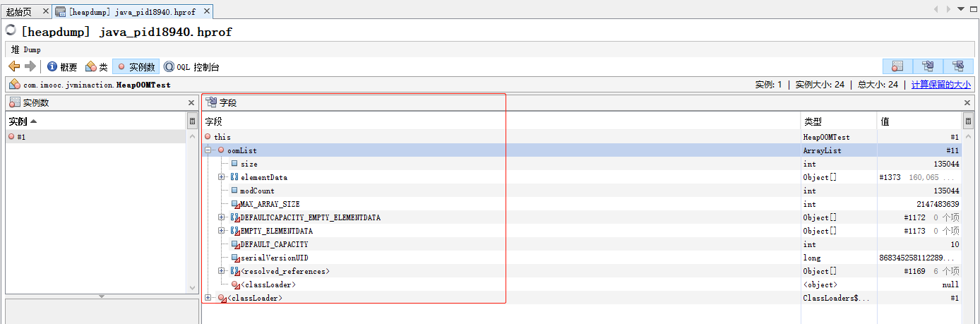Sort by 类型 column header
This screenshot has height=324, width=980.
click(839, 121)
